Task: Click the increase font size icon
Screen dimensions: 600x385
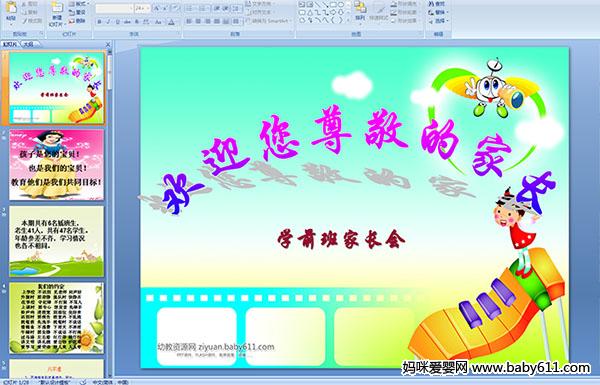Action: point(157,8)
